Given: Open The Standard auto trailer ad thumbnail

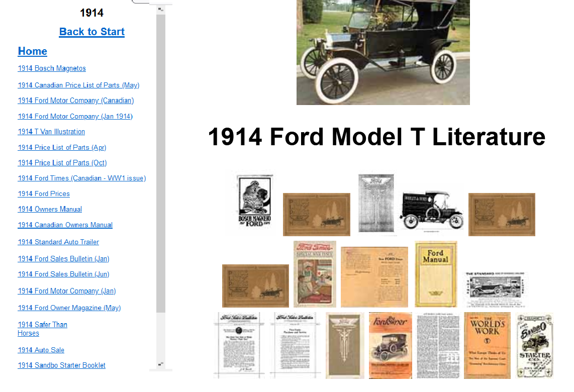Looking at the screenshot, I should 495,289.
